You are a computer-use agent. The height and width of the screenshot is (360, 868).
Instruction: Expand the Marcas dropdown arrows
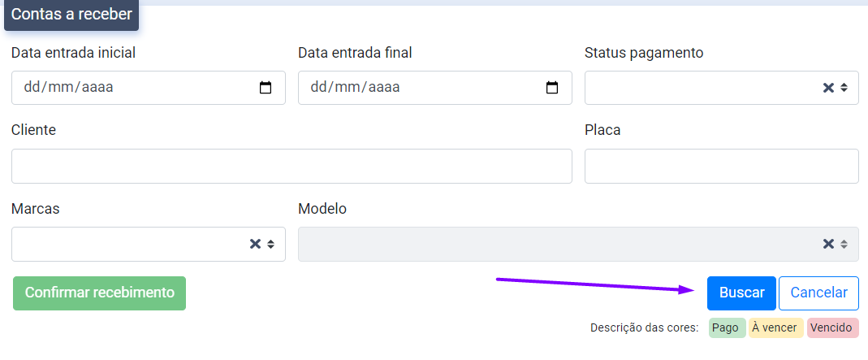pos(271,244)
